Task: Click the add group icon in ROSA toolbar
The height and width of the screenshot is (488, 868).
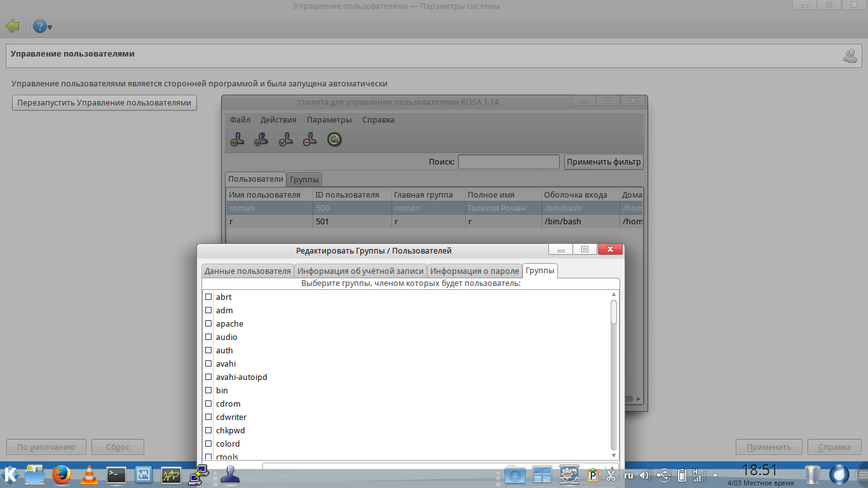Action: (x=261, y=140)
